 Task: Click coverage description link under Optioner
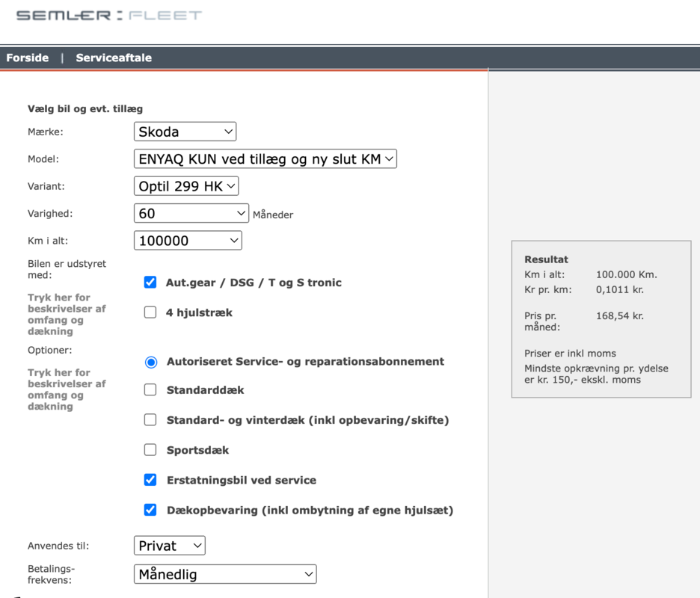(67, 389)
